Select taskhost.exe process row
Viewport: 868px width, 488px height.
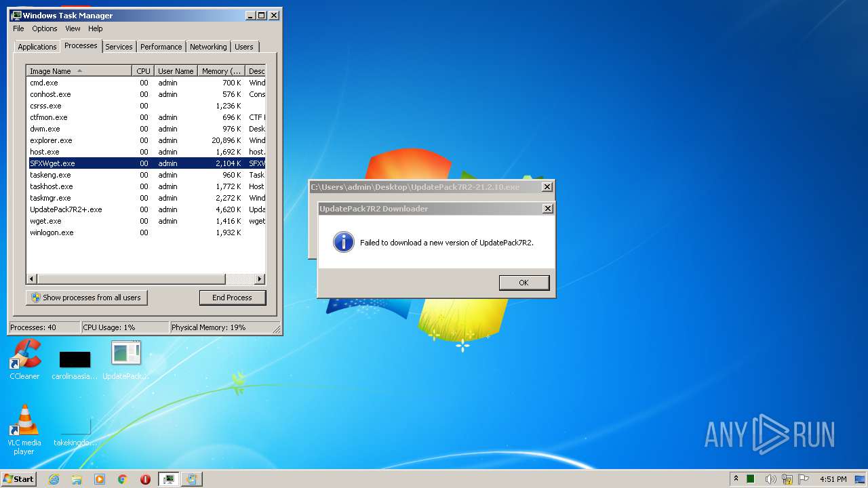[146, 186]
